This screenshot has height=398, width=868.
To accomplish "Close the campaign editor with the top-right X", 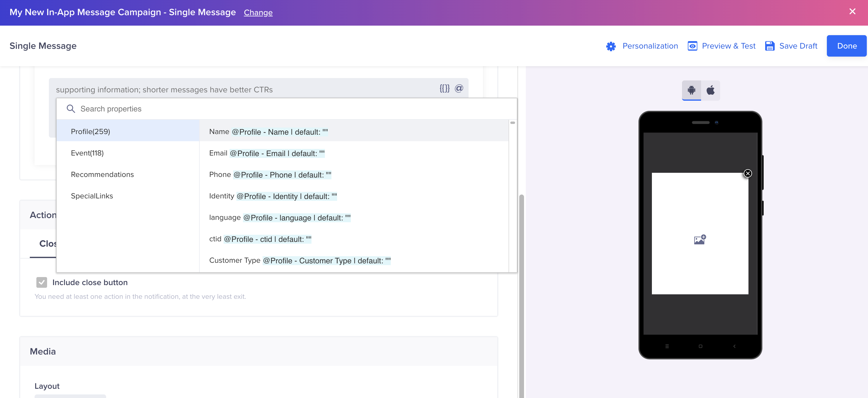I will click(852, 11).
